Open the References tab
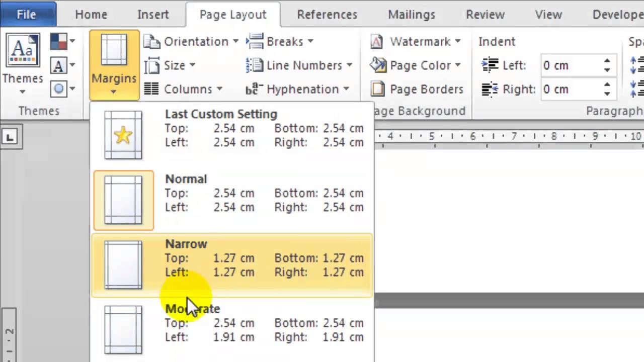 pyautogui.click(x=327, y=15)
